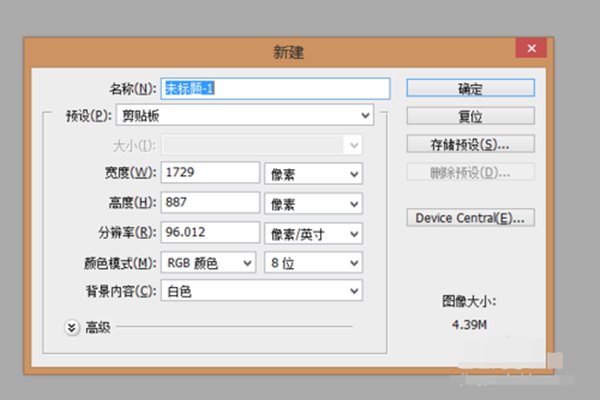The height and width of the screenshot is (400, 600).
Task: Close the 新建 dialog
Action: tap(531, 48)
